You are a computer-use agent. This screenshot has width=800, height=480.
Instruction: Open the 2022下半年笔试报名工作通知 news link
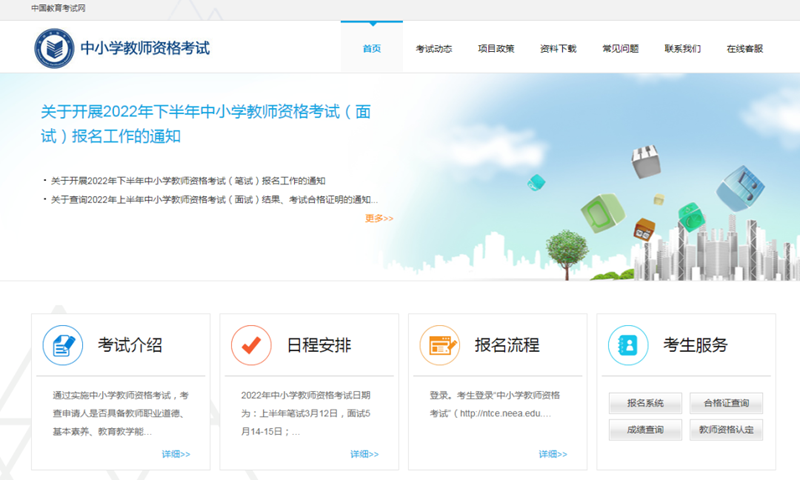point(188,181)
